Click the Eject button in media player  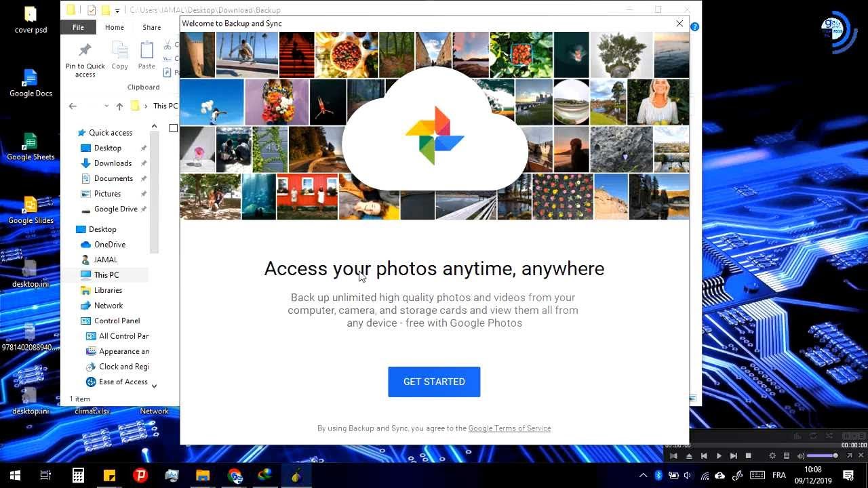point(689,456)
